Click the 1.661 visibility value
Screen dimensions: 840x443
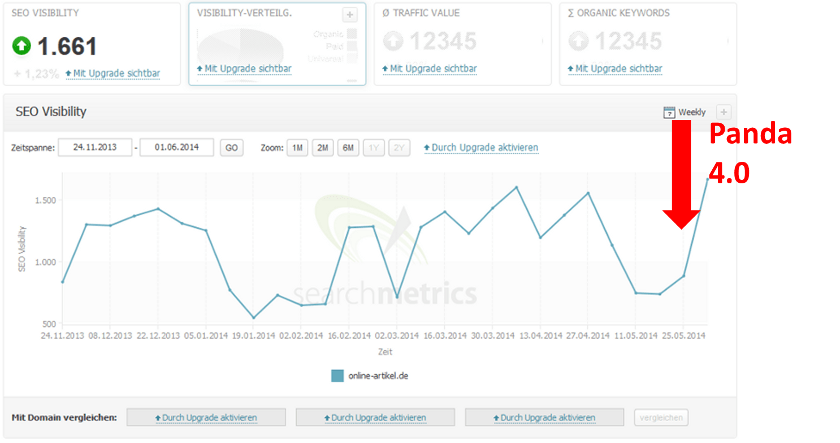(68, 47)
